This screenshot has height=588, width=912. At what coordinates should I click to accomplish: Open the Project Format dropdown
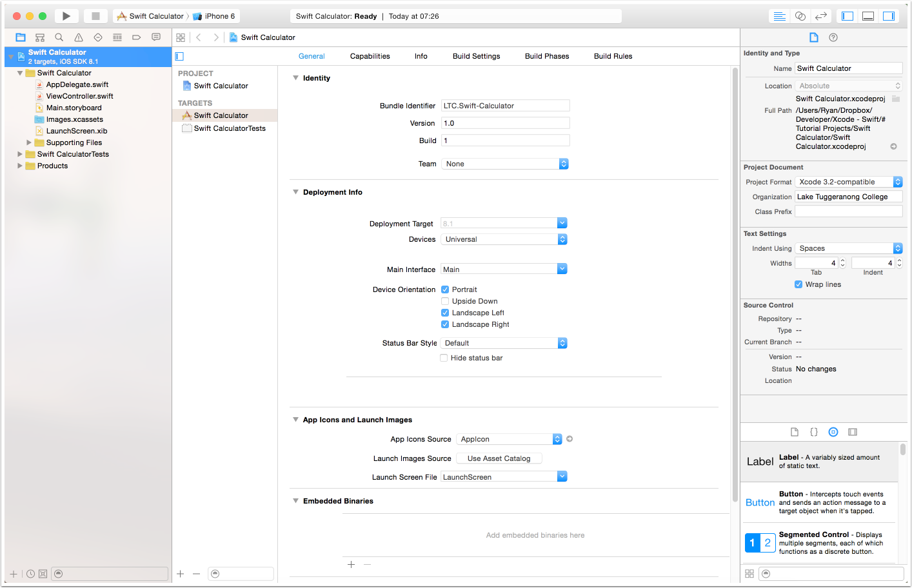[x=849, y=182]
